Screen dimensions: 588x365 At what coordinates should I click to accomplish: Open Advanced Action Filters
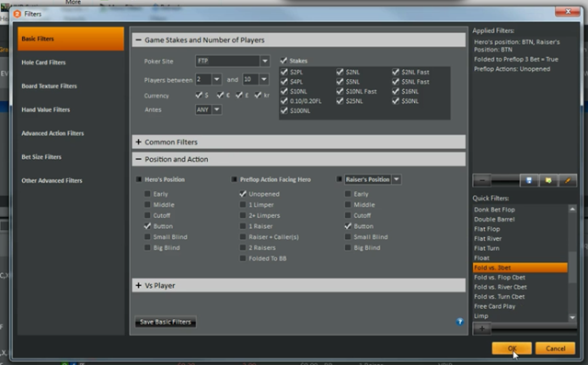(x=52, y=133)
